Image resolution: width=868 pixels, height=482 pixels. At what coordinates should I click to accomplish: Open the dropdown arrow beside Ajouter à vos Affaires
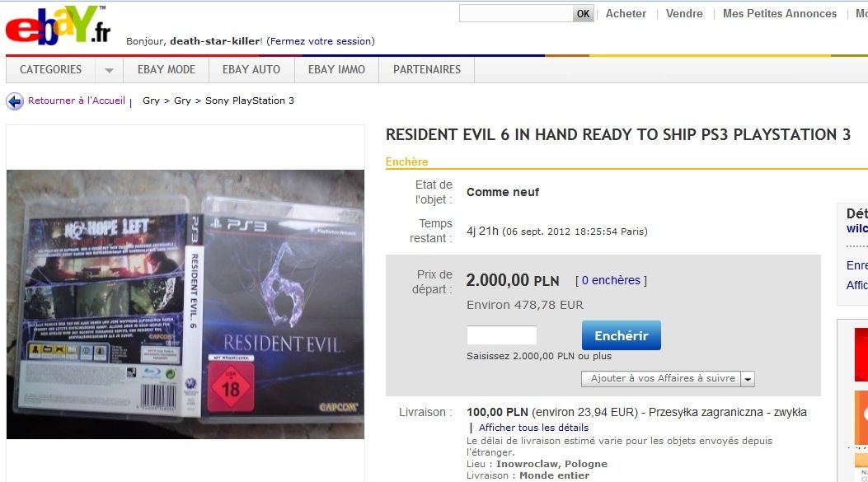pyautogui.click(x=748, y=379)
